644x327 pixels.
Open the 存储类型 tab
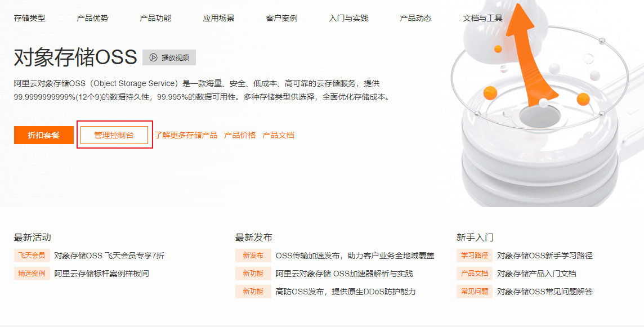[x=30, y=18]
